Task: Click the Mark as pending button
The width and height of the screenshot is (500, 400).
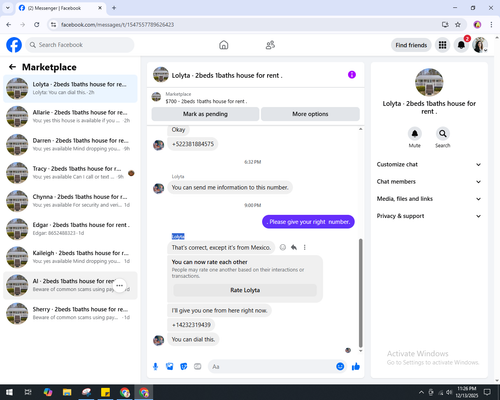Action: pyautogui.click(x=205, y=114)
